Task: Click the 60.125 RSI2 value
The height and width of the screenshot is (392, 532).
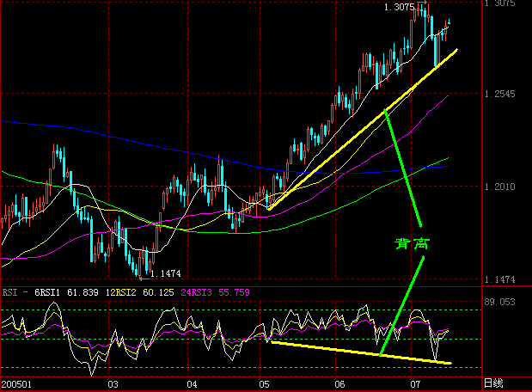Action: point(158,292)
